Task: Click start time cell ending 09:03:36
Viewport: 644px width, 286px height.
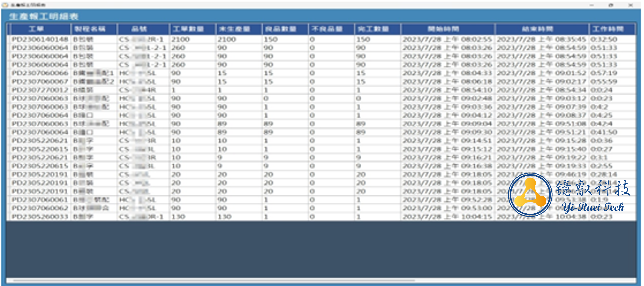Action: click(x=448, y=107)
